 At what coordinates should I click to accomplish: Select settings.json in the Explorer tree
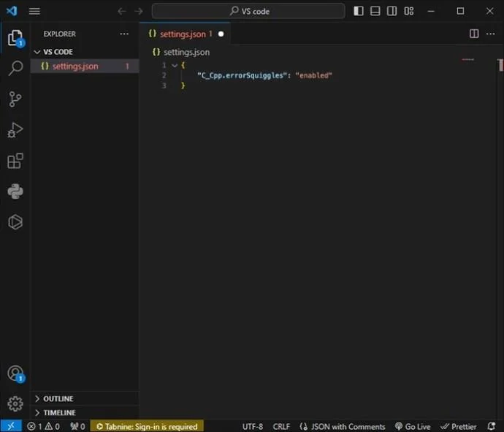(85, 67)
